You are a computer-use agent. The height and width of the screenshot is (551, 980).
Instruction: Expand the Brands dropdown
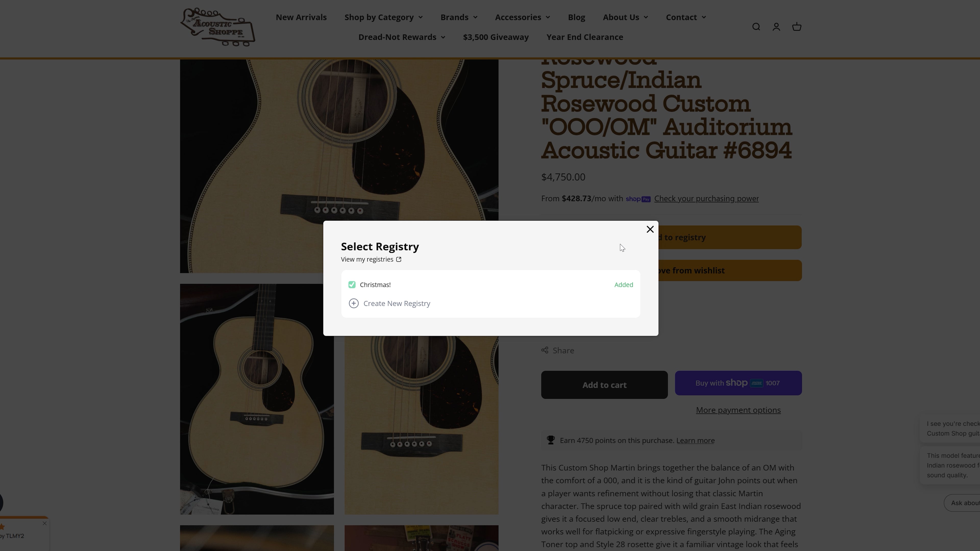[x=458, y=17]
